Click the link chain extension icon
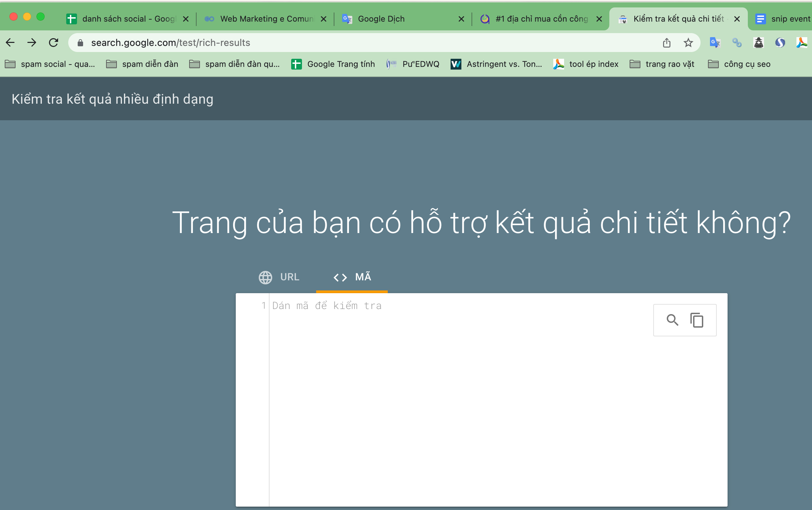The height and width of the screenshot is (510, 812). coord(737,43)
